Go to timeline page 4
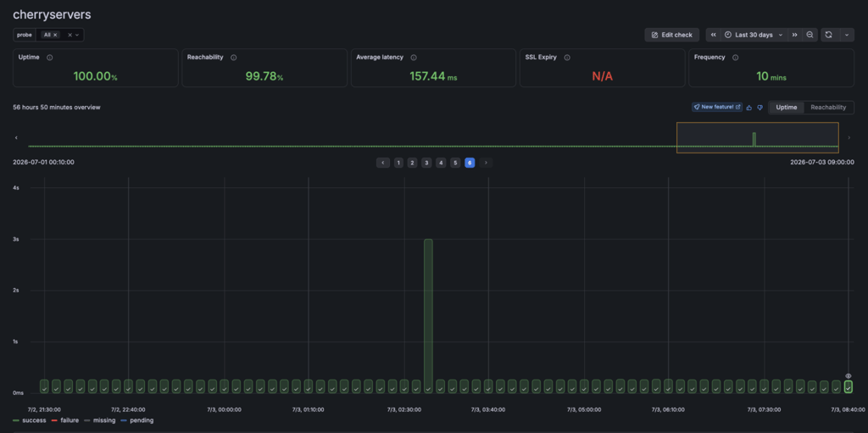The image size is (868, 433). 441,163
